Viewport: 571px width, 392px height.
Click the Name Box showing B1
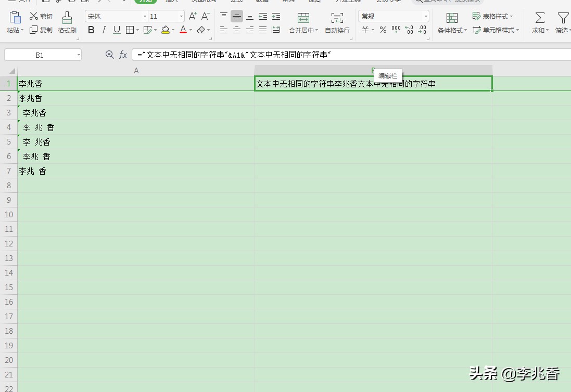pos(40,55)
